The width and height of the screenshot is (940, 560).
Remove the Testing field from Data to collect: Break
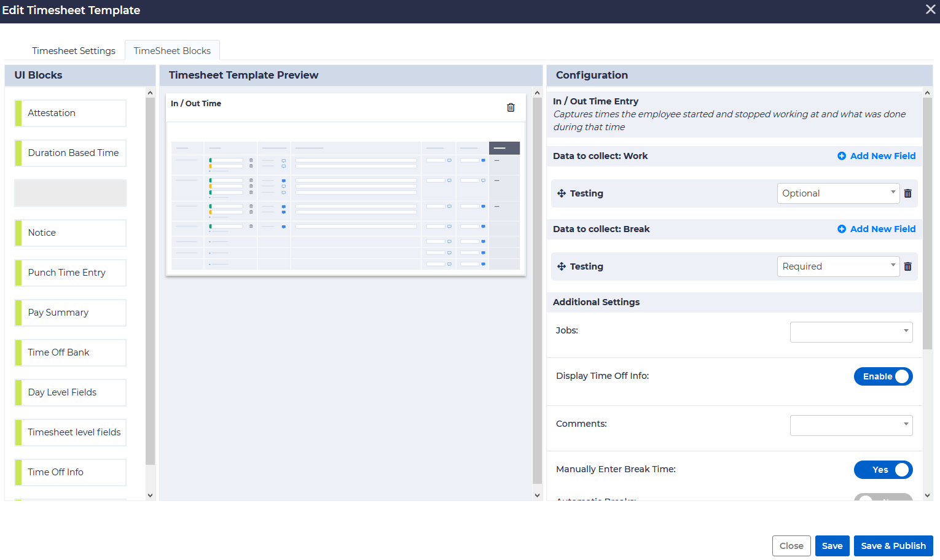908,266
